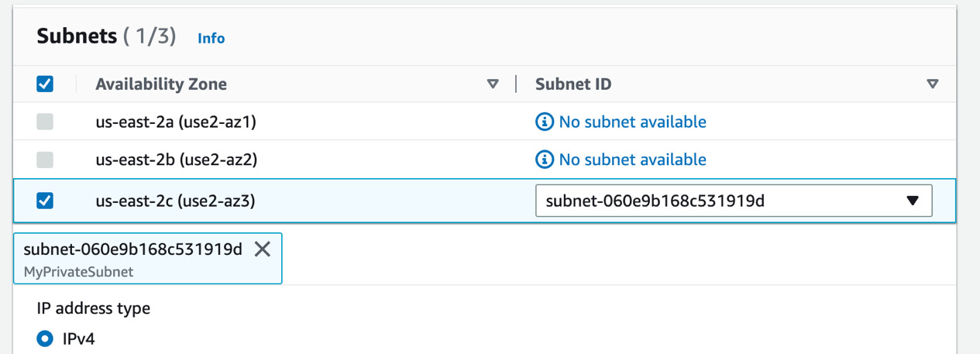Click the dropdown arrow on subnet selector
This screenshot has width=980, height=354.
coord(913,201)
